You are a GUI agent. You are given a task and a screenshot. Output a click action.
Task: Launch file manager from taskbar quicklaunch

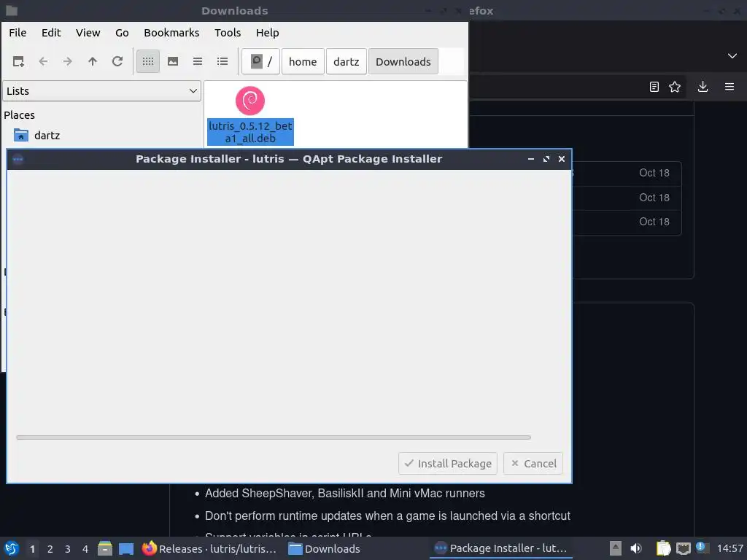coord(105,548)
